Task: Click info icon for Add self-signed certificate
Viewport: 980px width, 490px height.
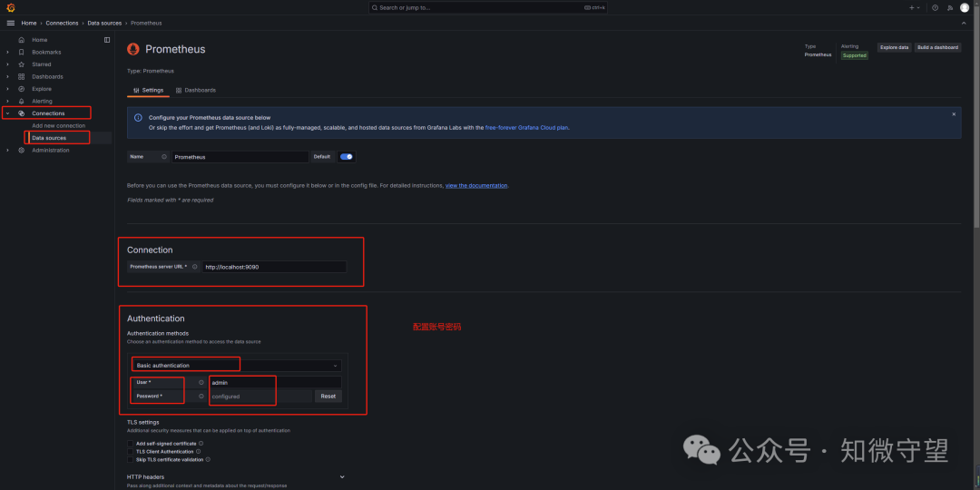Action: (x=201, y=443)
